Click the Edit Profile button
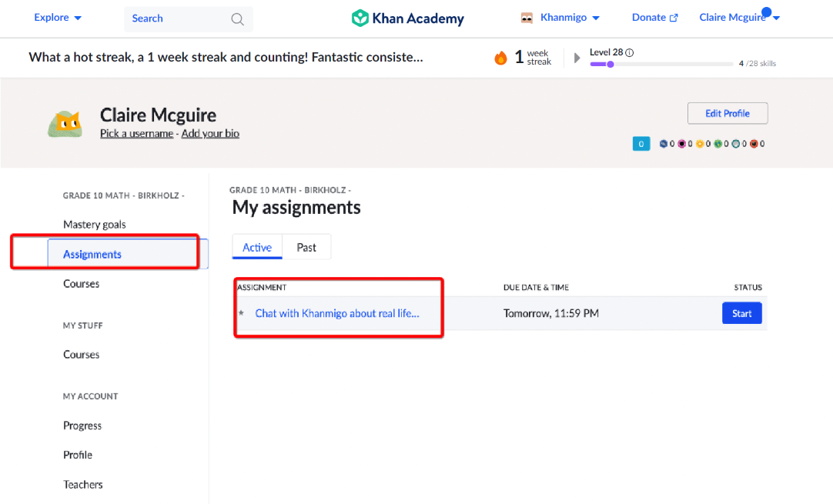The image size is (833, 504). tap(728, 113)
